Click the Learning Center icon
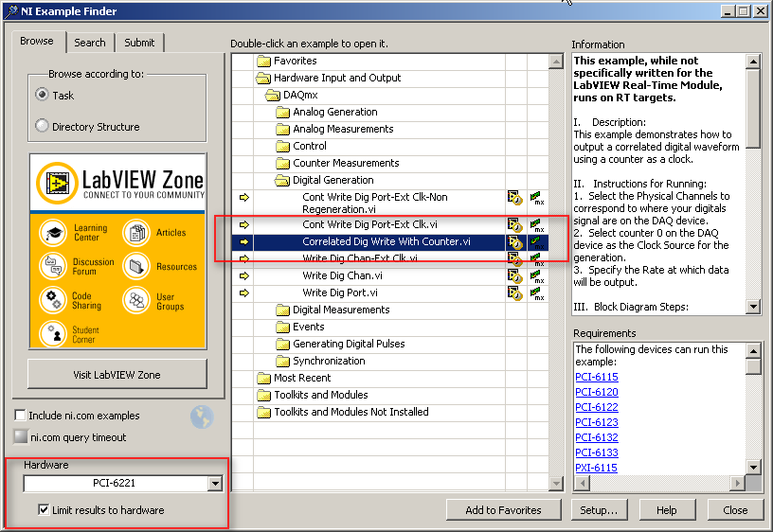The width and height of the screenshot is (773, 532). pyautogui.click(x=53, y=233)
